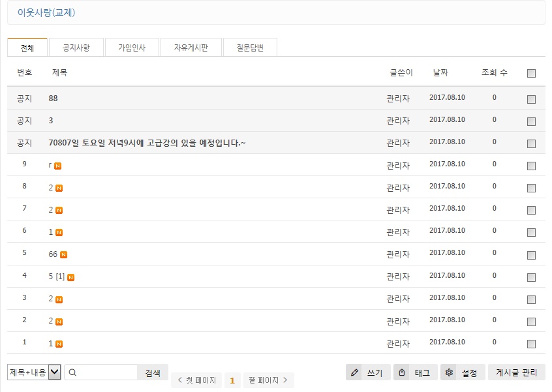Open the 게시글 관리 post management button
The height and width of the screenshot is (392, 552).
516,372
